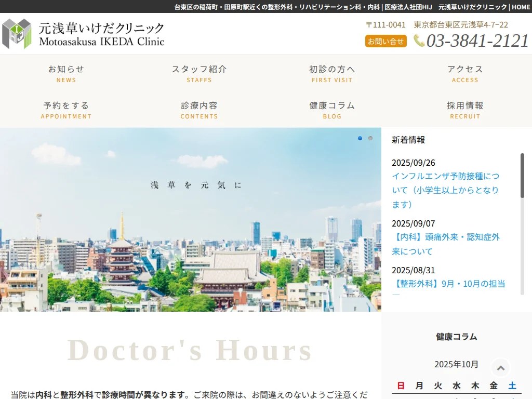
Task: Click the scroll-to-top arrow button
Action: point(500,368)
